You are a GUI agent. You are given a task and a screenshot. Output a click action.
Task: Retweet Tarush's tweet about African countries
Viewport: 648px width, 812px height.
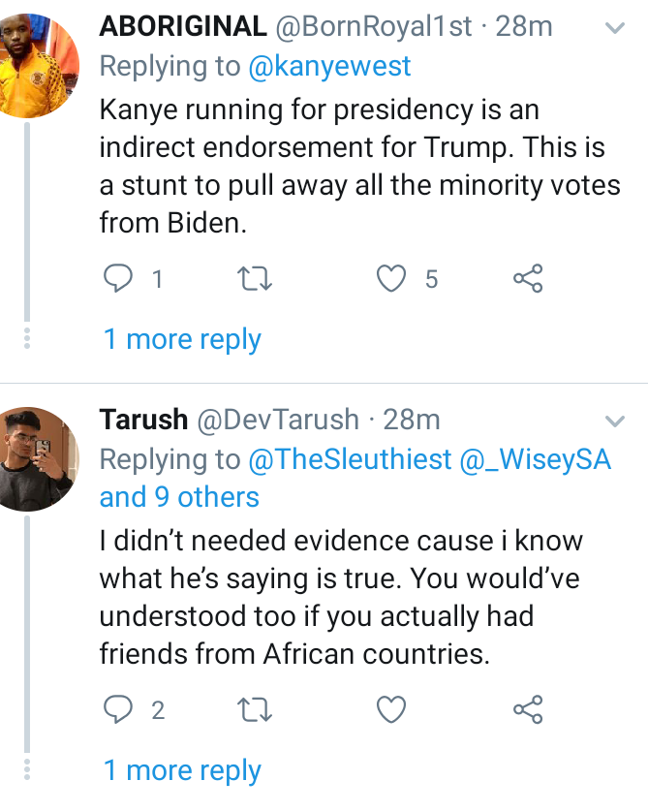click(254, 709)
